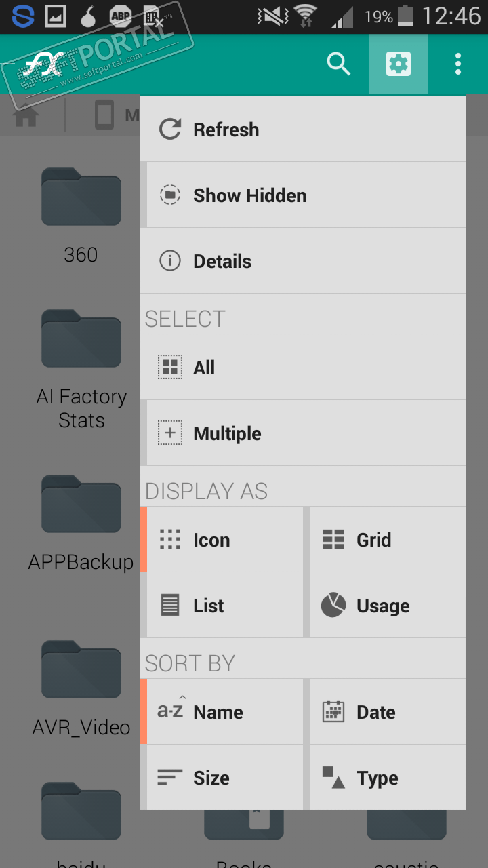Open the three-dot overflow menu
The width and height of the screenshot is (488, 868).
pyautogui.click(x=458, y=64)
